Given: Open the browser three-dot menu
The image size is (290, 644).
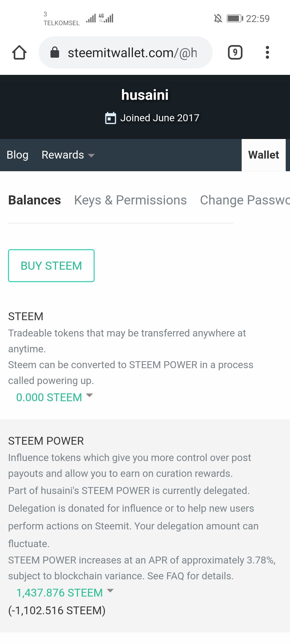Looking at the screenshot, I should 267,52.
